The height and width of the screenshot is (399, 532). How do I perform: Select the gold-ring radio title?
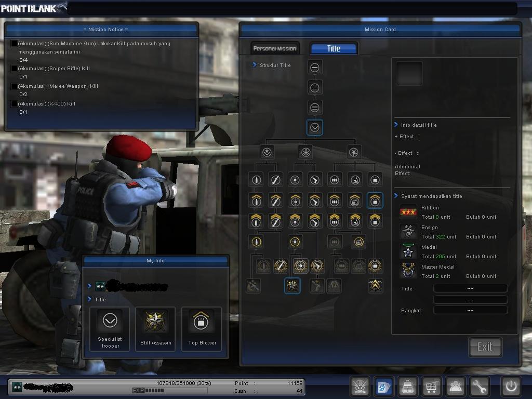coord(358,242)
